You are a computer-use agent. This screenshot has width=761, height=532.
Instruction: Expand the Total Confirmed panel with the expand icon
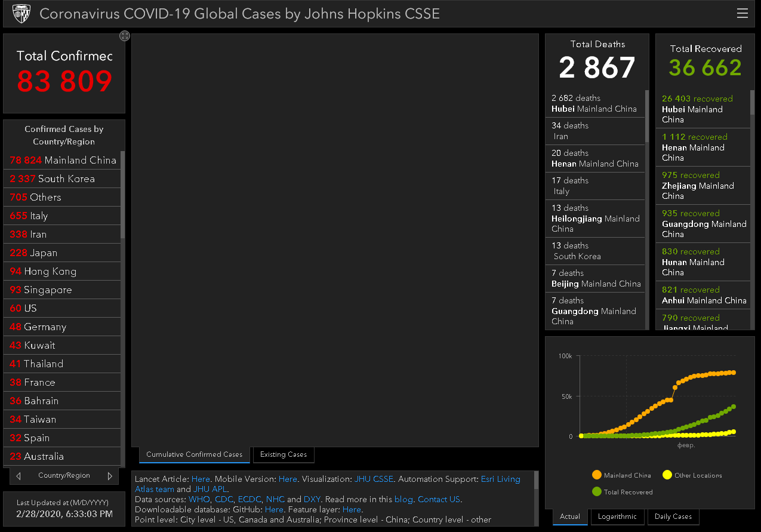(125, 36)
